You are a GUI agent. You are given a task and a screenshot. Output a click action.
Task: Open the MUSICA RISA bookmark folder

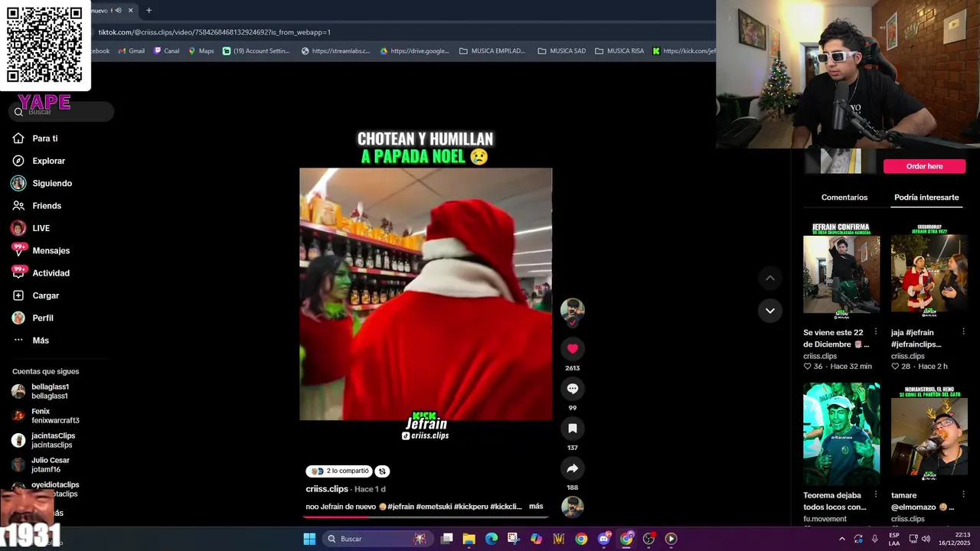pos(619,51)
